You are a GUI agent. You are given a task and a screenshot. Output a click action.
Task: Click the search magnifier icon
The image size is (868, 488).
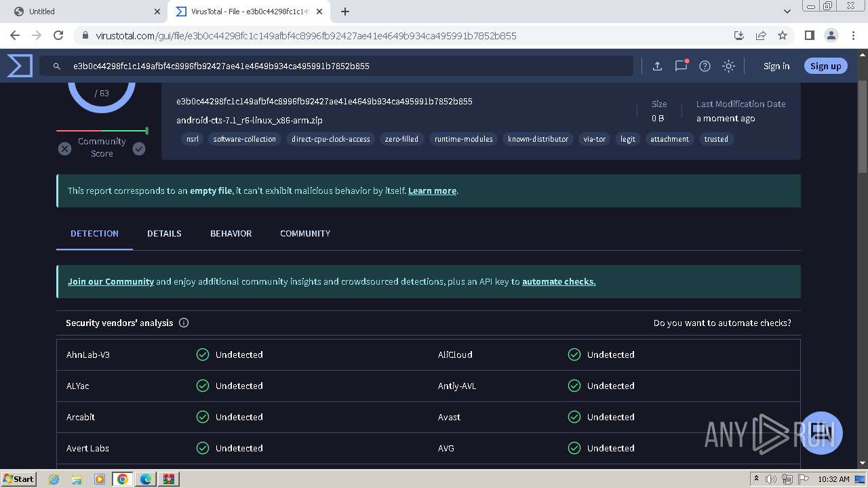pyautogui.click(x=57, y=66)
